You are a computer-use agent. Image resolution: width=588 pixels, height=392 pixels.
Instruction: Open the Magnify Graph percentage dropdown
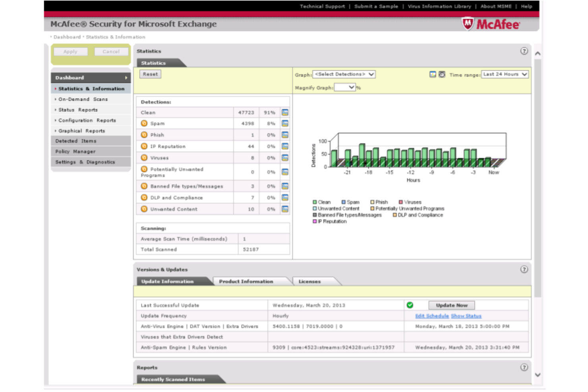click(345, 87)
